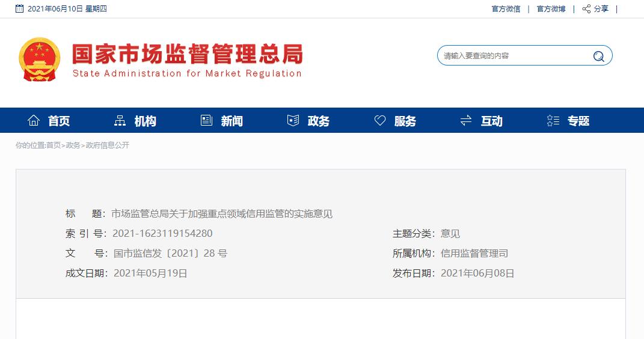Go to 首页 in the breadcrumb

pos(54,145)
